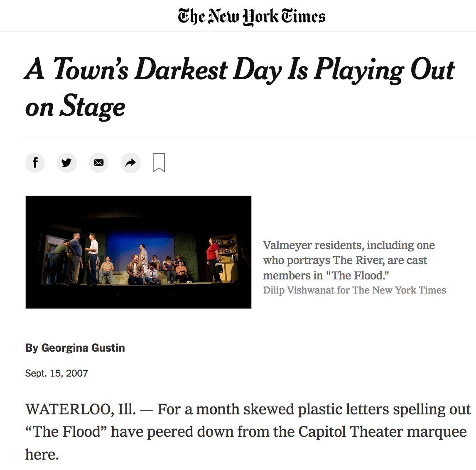
Task: Bookmark this article to save it
Action: click(x=159, y=163)
